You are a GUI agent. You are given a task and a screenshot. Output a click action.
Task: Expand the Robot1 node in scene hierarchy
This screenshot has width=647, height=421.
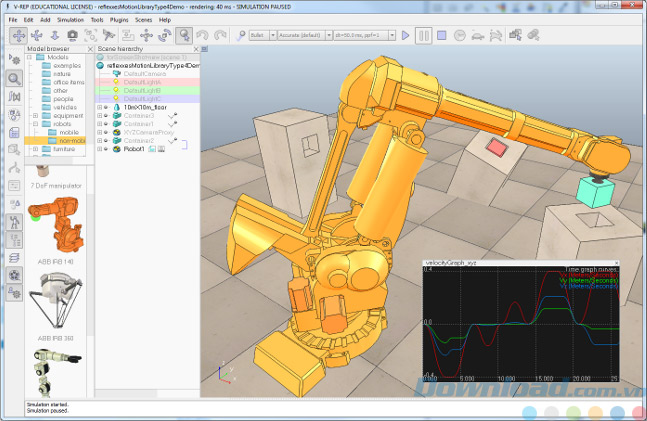coord(100,150)
